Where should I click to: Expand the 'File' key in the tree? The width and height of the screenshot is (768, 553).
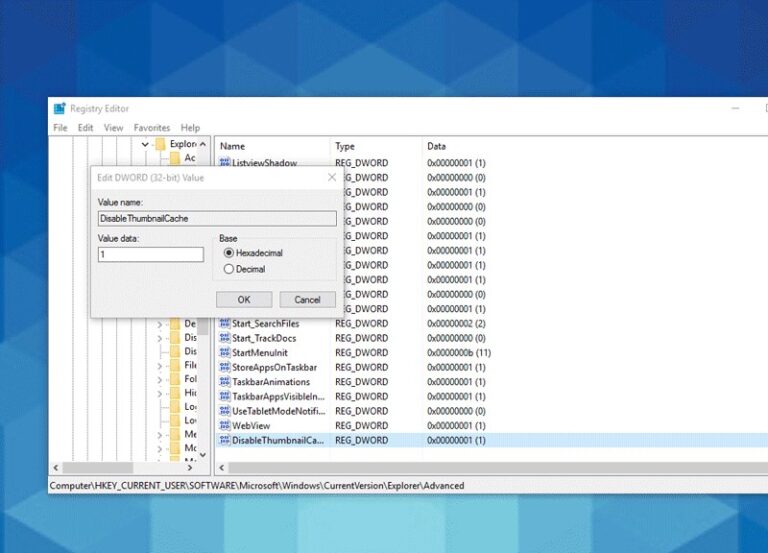coord(160,366)
